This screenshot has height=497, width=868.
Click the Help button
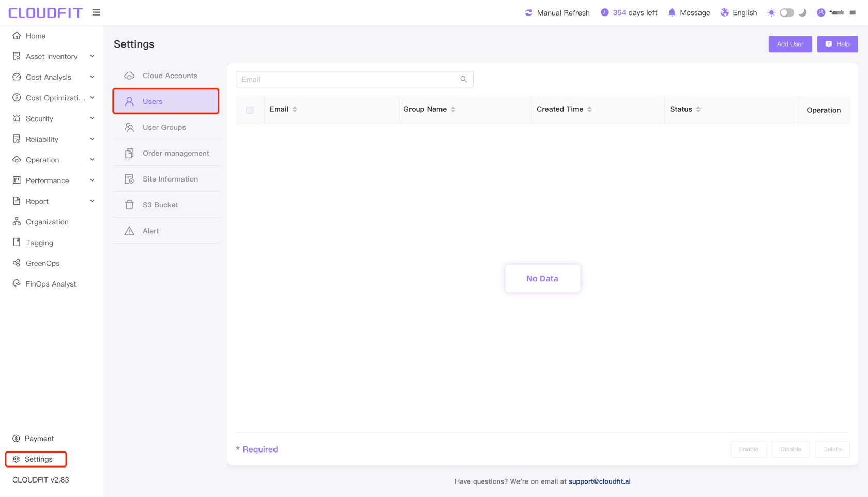tap(837, 44)
